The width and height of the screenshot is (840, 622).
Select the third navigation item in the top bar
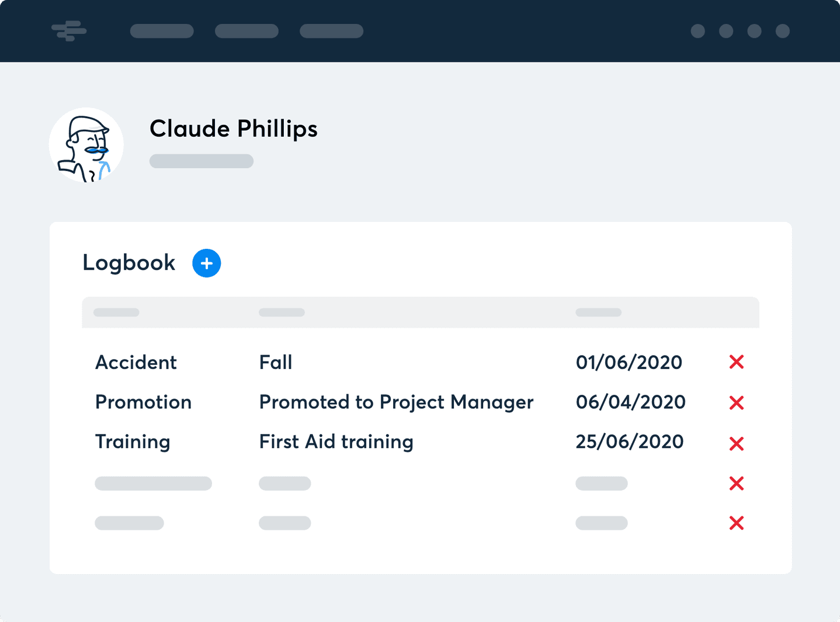coord(331,31)
